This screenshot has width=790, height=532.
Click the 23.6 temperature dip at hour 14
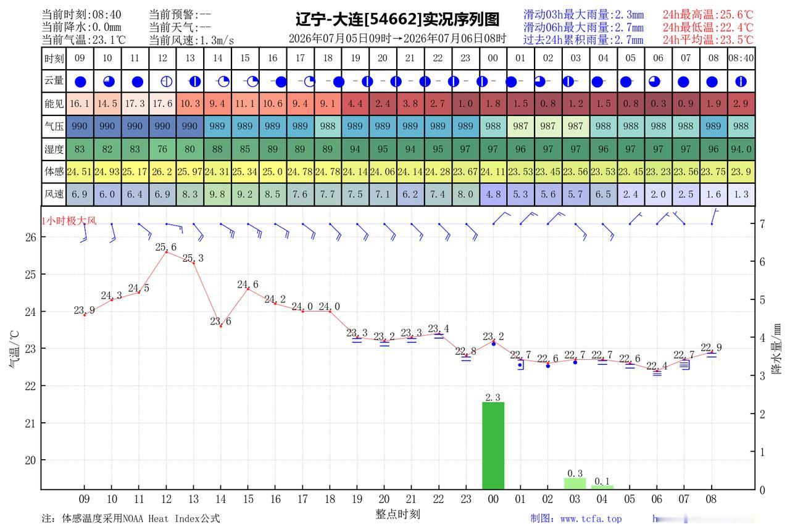220,322
